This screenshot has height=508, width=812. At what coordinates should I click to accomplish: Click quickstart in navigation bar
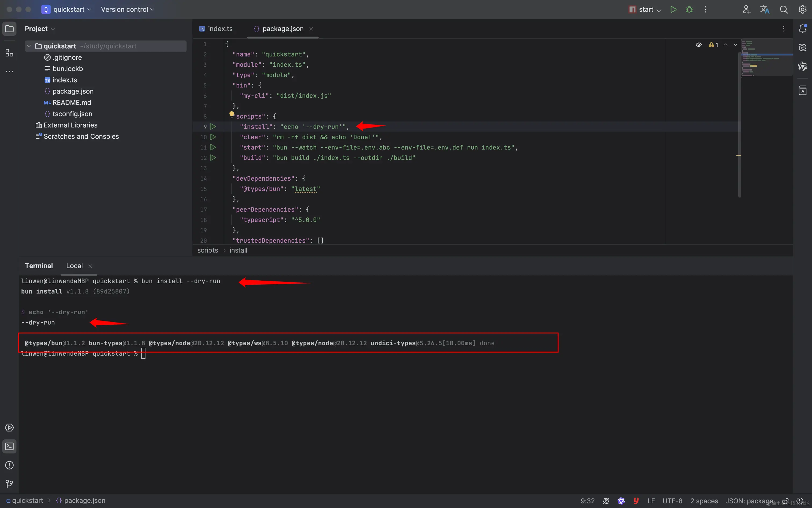pyautogui.click(x=25, y=500)
